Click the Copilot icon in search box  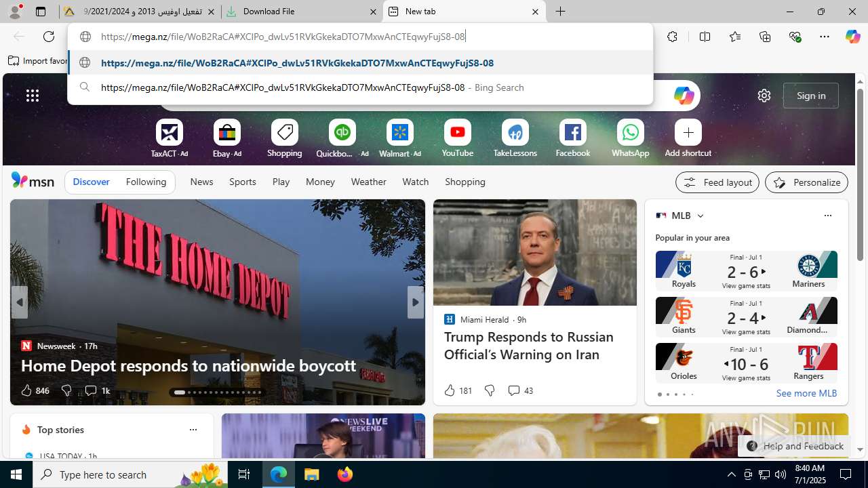pyautogui.click(x=684, y=96)
